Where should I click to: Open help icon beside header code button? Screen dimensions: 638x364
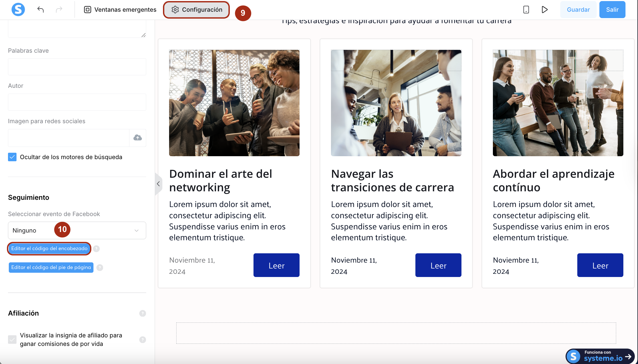(x=96, y=249)
